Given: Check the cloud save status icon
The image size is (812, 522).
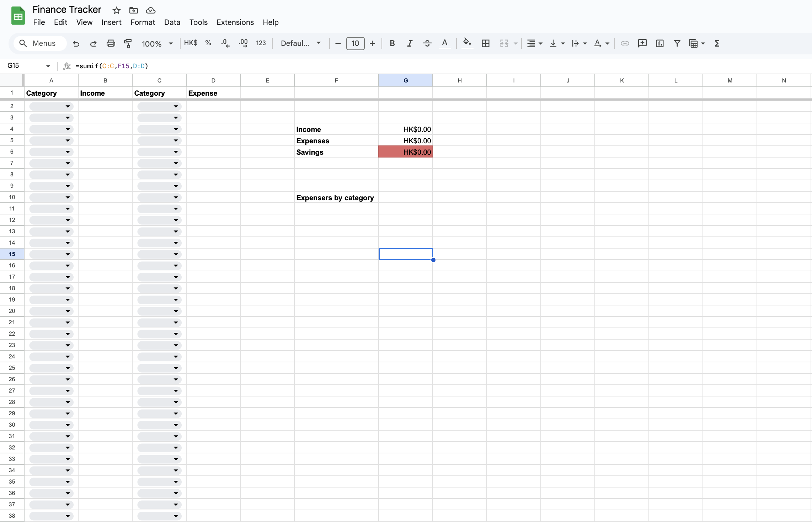Looking at the screenshot, I should 151,10.
